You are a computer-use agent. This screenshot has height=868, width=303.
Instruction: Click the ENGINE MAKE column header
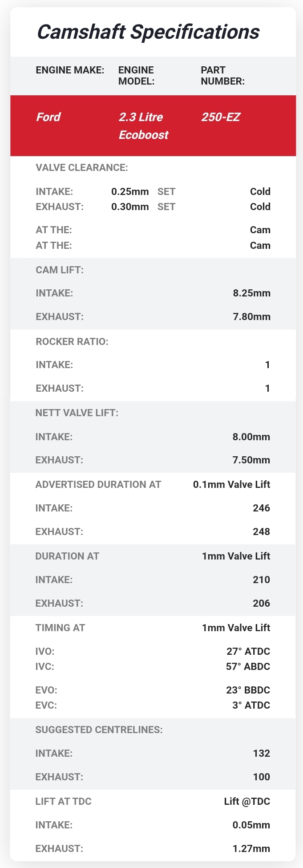click(x=70, y=70)
